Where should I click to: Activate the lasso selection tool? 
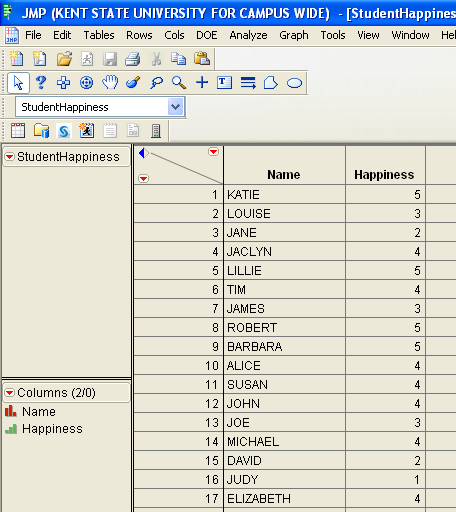coord(156,83)
